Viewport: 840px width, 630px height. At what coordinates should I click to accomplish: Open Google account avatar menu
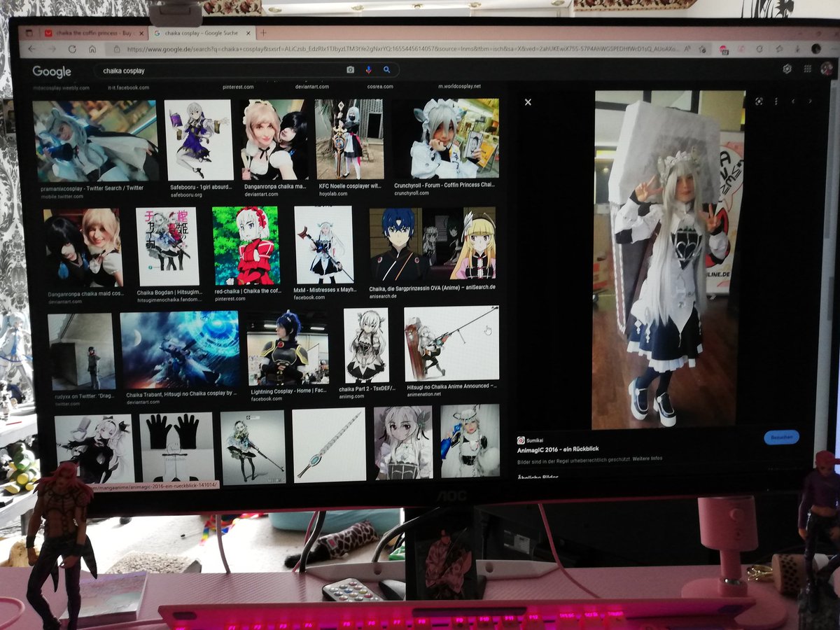826,68
